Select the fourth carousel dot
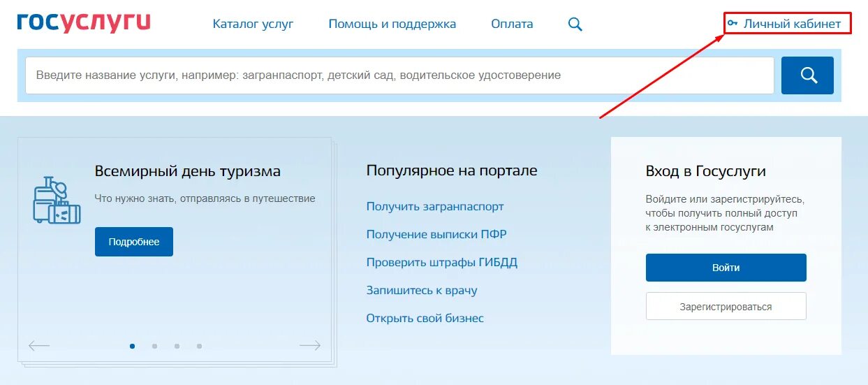This screenshot has height=385, width=868. 199,346
